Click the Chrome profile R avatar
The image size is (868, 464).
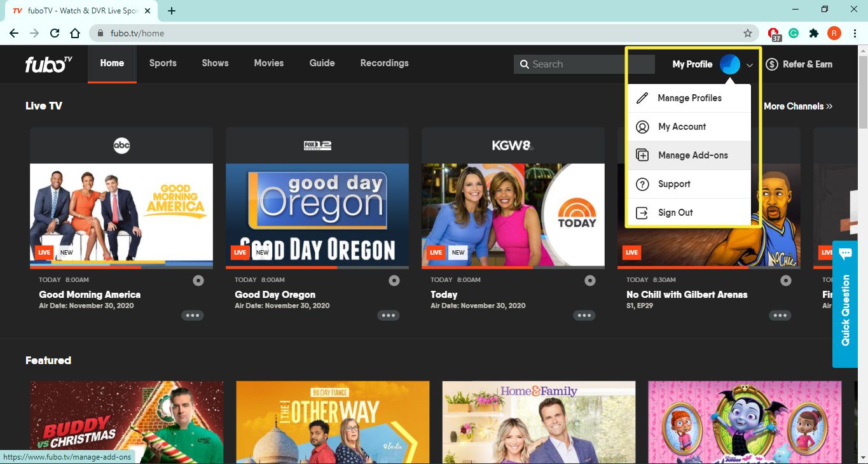[834, 33]
